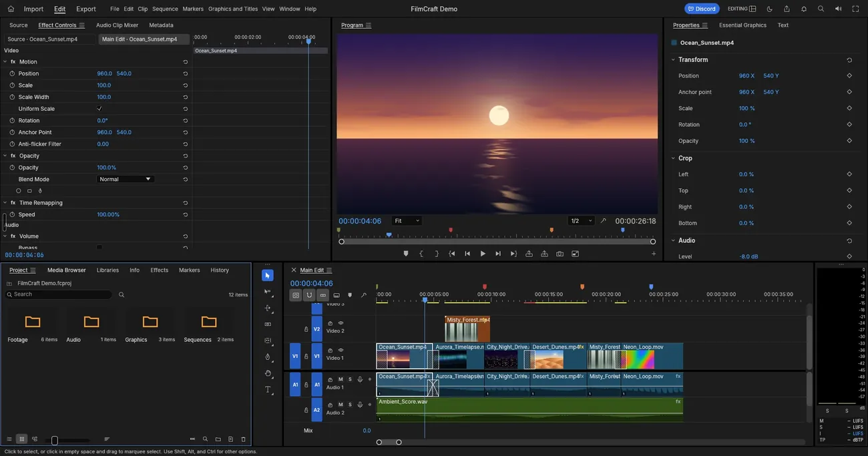Viewport: 868px width, 456px height.
Task: Toggle audio speaker icon in top bar
Action: click(839, 9)
